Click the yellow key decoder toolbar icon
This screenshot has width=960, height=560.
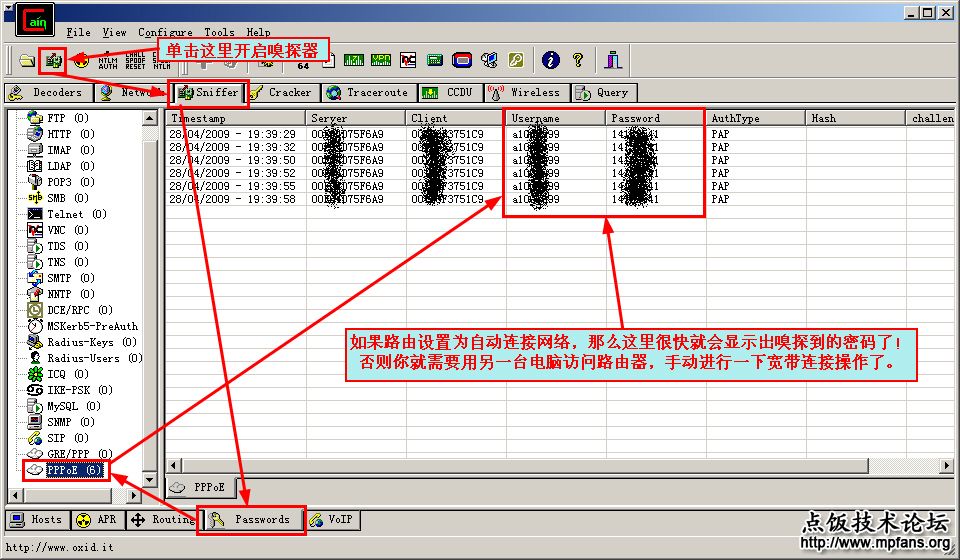[x=516, y=60]
